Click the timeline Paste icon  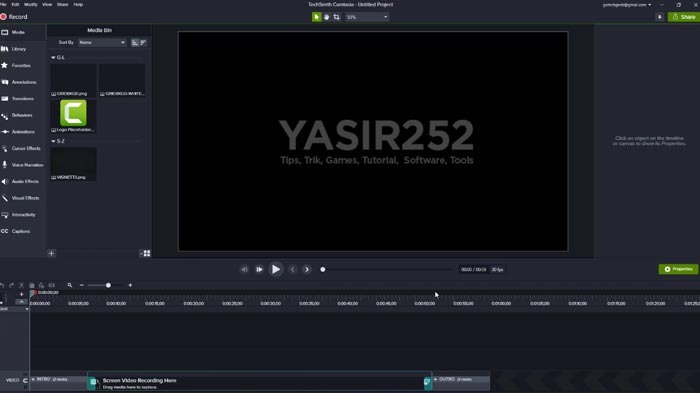point(42,285)
